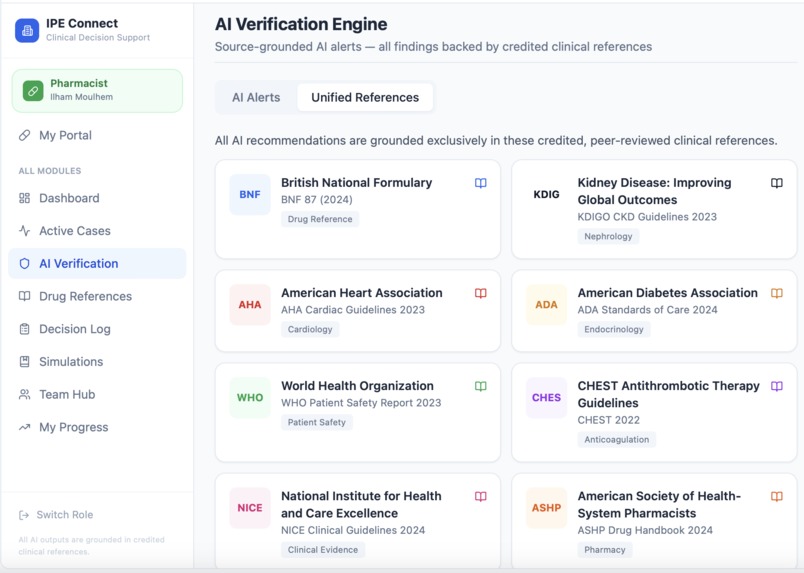804x573 pixels.
Task: Click the Anticoagulation tag
Action: [616, 440]
